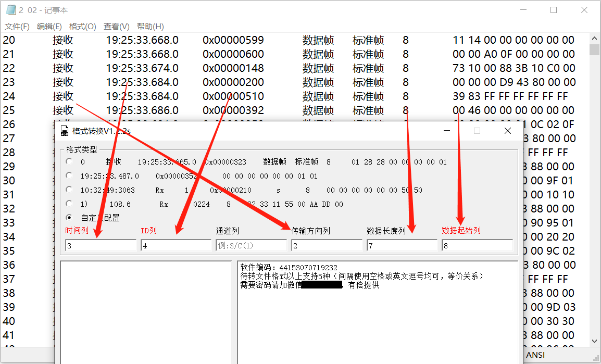The width and height of the screenshot is (601, 364).
Task: Select the first format type starting with 0 接收
Action: click(x=68, y=161)
